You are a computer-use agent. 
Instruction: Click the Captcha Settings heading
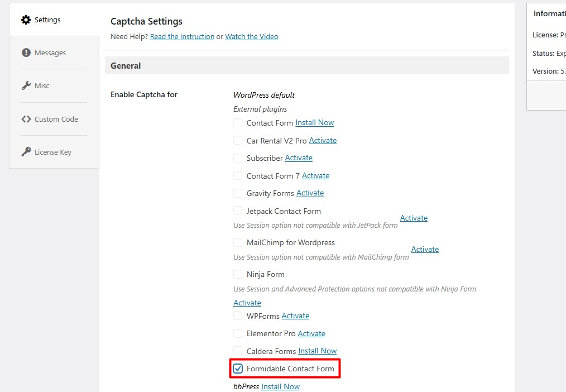point(146,21)
